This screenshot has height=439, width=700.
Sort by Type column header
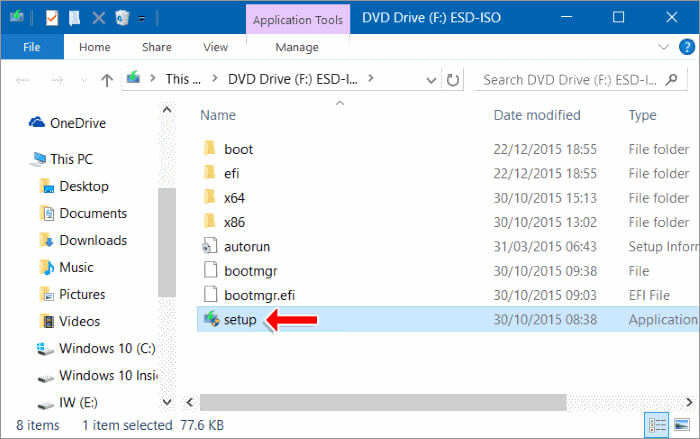pyautogui.click(x=642, y=115)
